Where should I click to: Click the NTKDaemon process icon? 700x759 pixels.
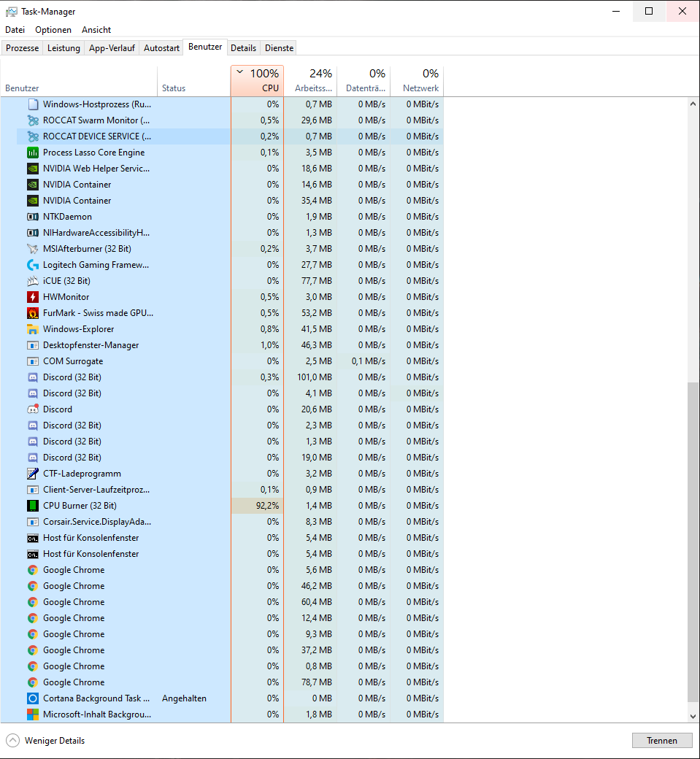pyautogui.click(x=32, y=217)
